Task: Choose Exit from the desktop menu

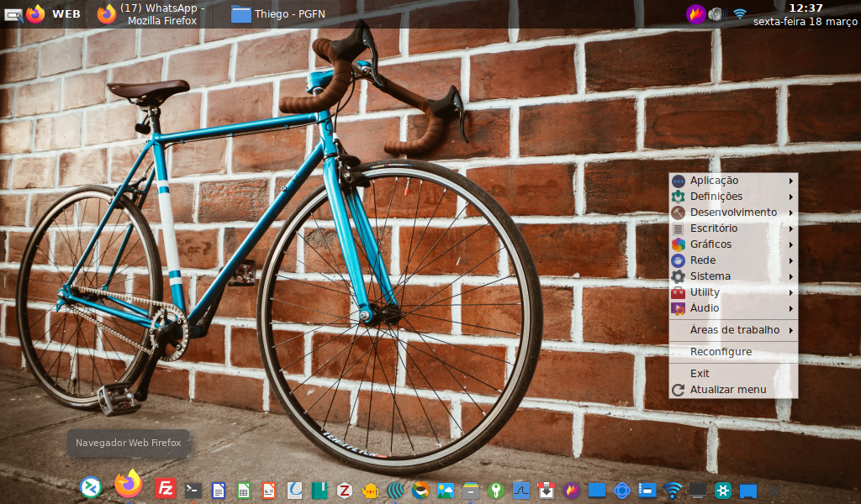Action: click(700, 374)
